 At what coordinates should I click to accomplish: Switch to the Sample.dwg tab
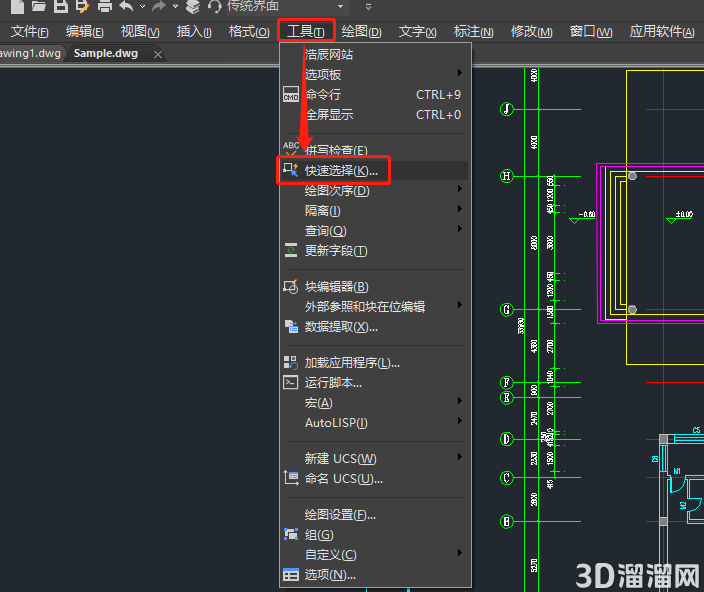click(106, 53)
